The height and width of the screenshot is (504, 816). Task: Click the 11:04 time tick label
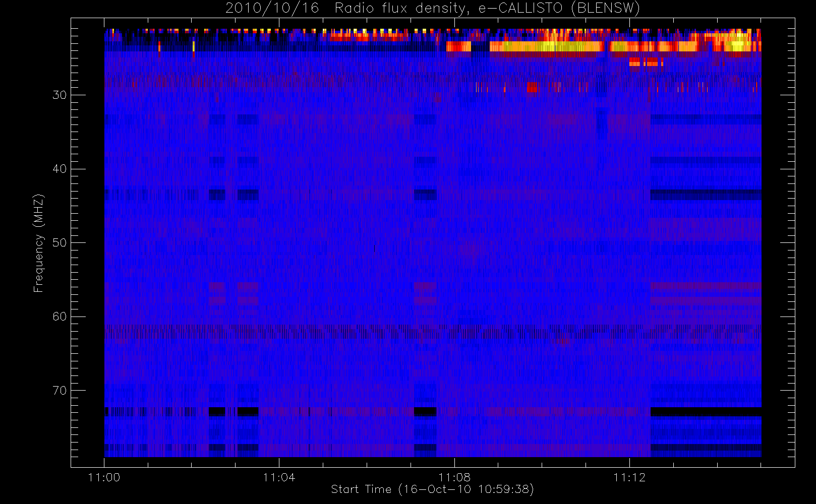279,477
